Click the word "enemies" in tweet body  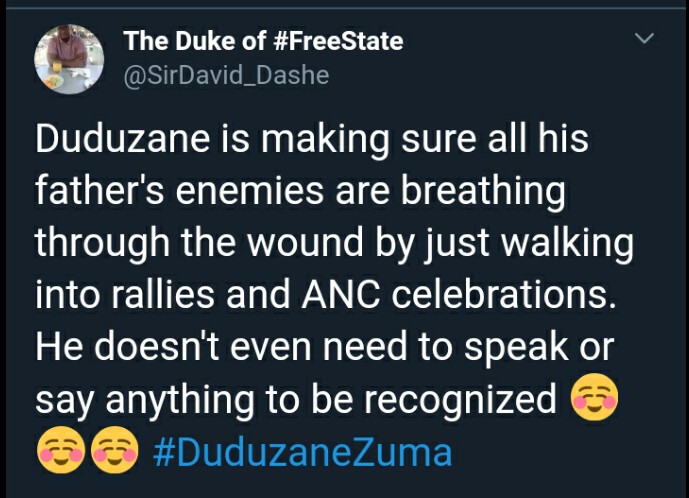pyautogui.click(x=250, y=192)
